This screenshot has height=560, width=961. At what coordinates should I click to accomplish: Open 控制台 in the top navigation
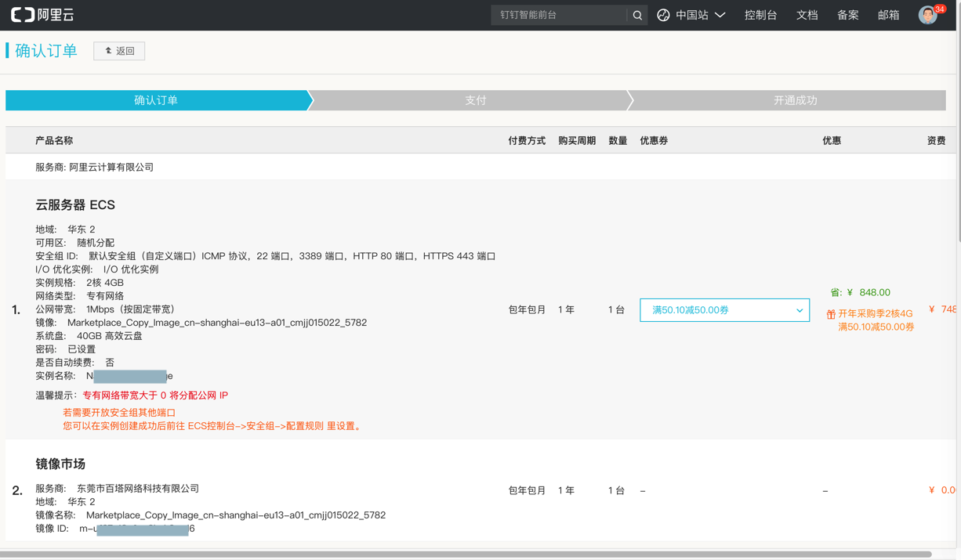760,15
